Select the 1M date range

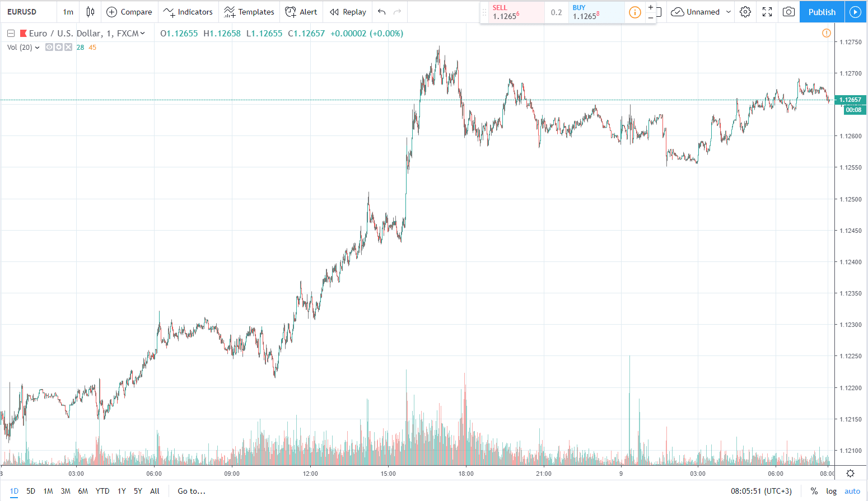click(48, 491)
